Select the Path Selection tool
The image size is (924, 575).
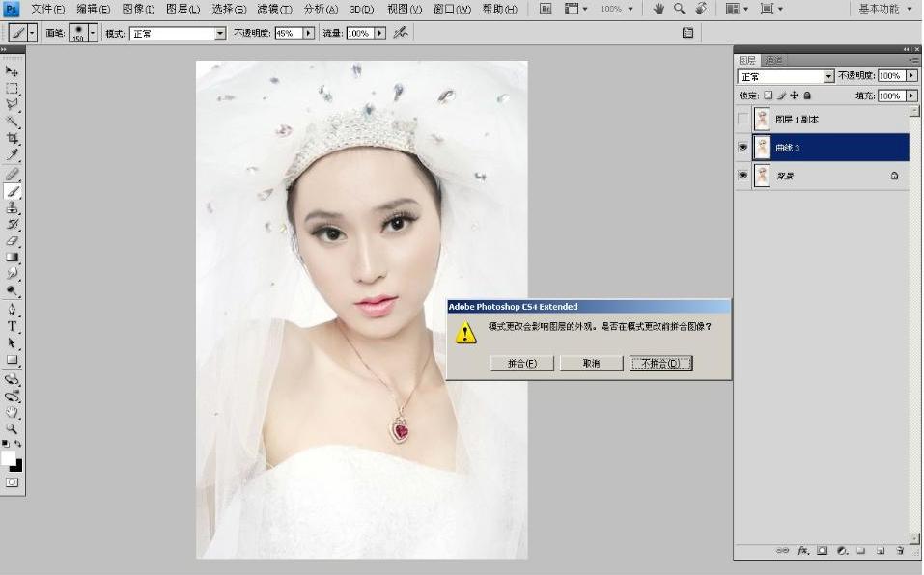12,342
